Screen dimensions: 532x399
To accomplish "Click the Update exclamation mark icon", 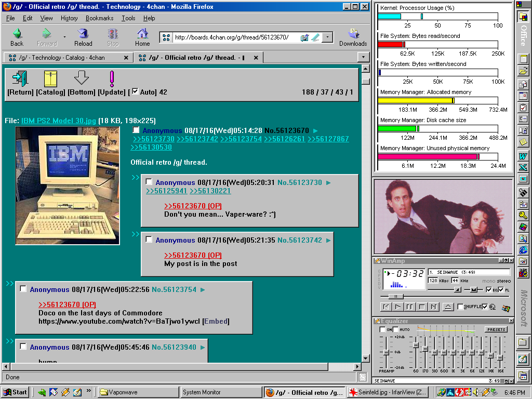I will pos(112,79).
